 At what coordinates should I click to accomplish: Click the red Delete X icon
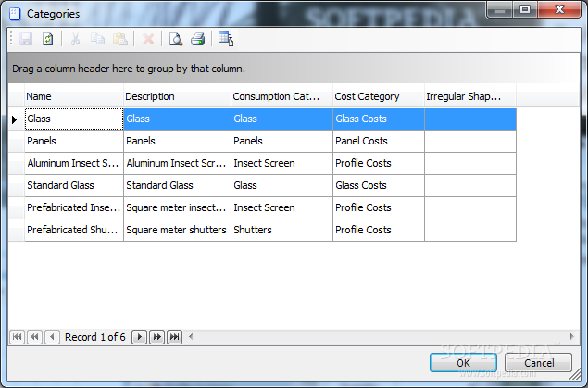click(148, 39)
